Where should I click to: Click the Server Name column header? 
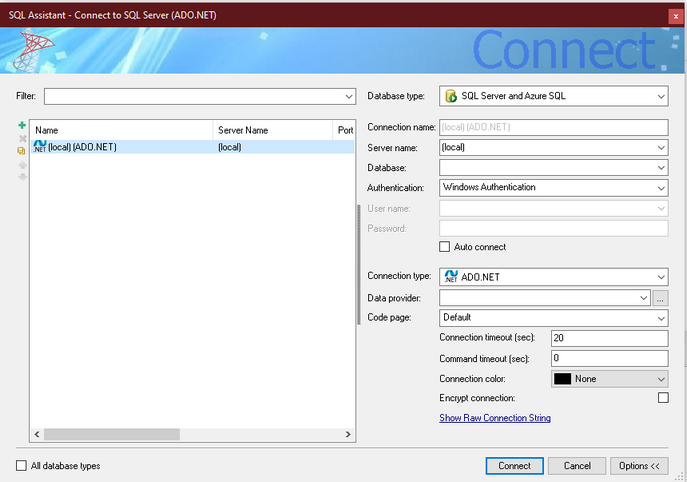coord(273,130)
